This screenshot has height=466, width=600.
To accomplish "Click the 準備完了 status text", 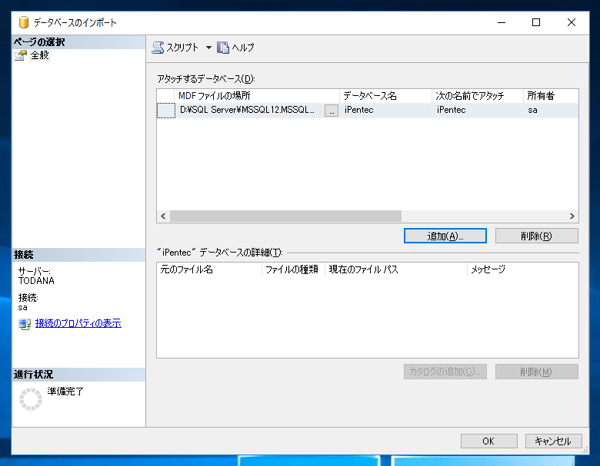I will 65,391.
